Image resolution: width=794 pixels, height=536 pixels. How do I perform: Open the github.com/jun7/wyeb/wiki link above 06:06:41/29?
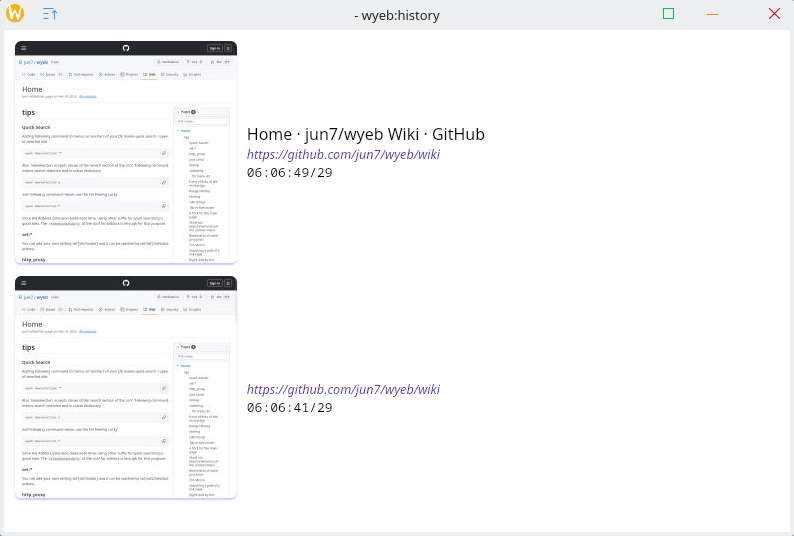coord(343,390)
